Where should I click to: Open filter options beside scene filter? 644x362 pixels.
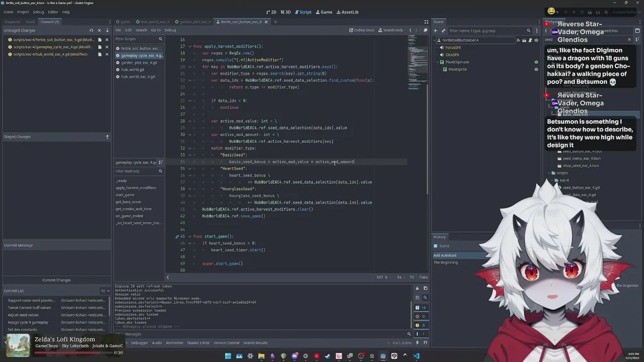click(x=536, y=31)
